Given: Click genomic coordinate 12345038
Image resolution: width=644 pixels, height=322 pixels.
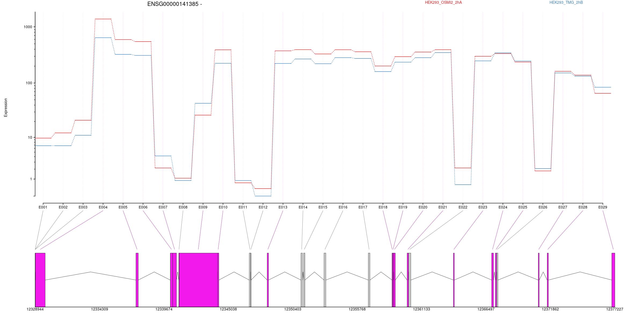Looking at the screenshot, I should point(228,309).
